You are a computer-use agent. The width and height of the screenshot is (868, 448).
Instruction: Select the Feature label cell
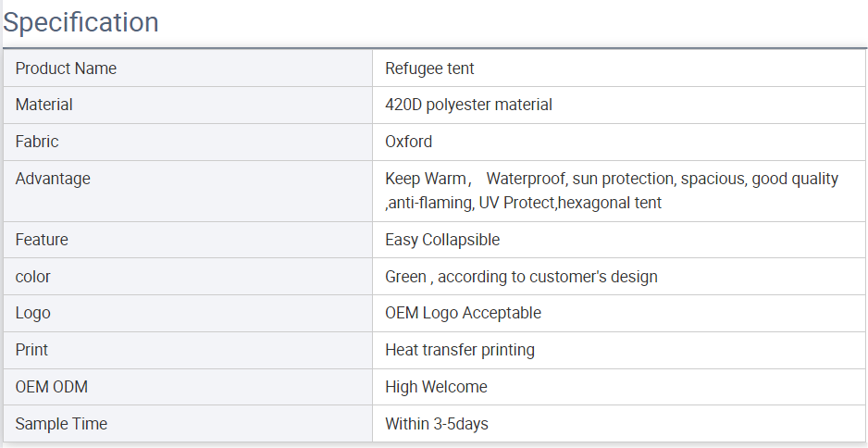click(x=188, y=240)
